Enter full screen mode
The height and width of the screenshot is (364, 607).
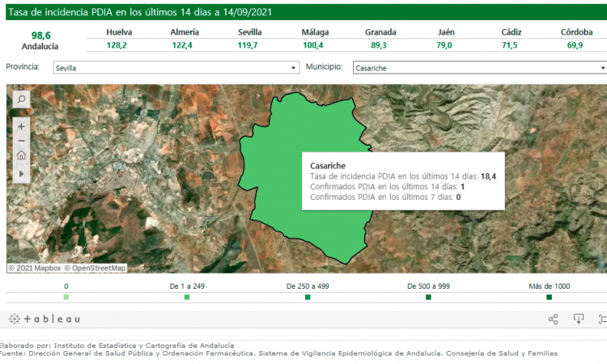point(602,320)
